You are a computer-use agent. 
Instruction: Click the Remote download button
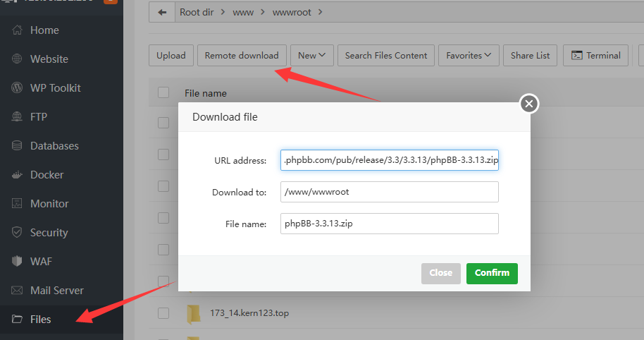coord(242,56)
